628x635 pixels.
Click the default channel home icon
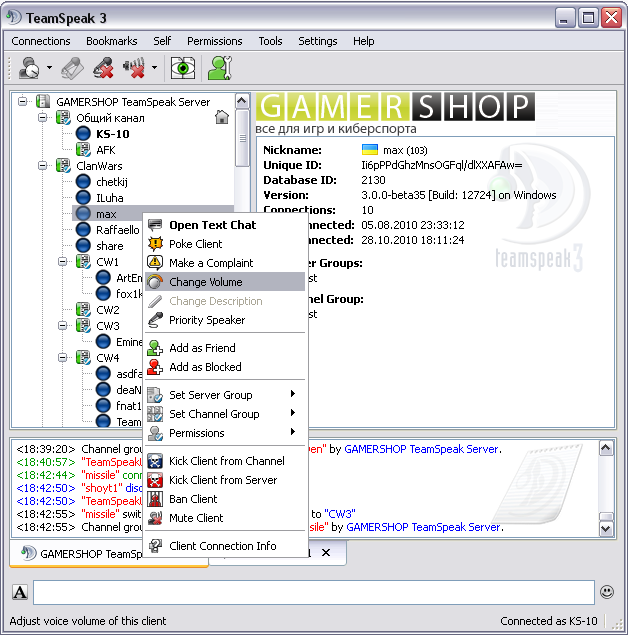tap(221, 118)
